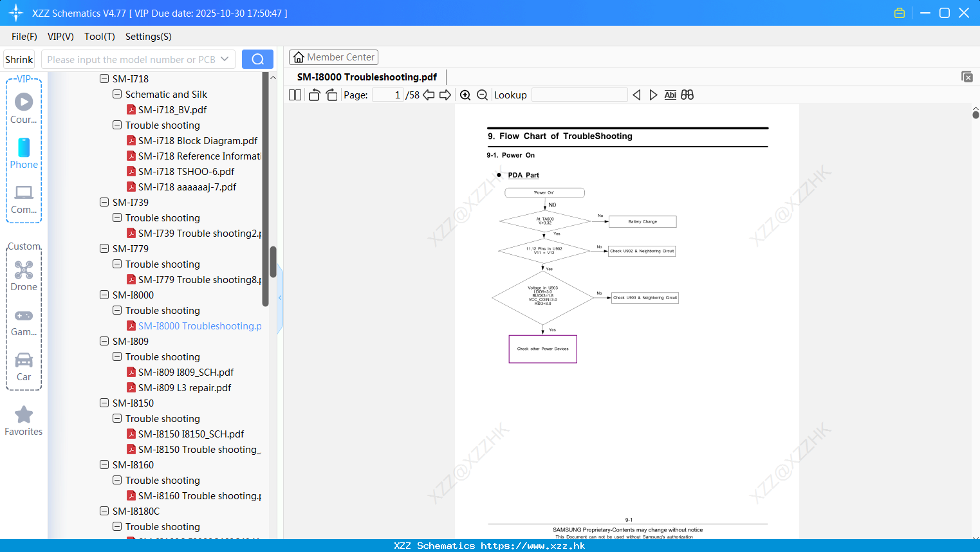Screen dimensions: 980x552
Task: Find next lookup match triangle
Action: (x=653, y=95)
